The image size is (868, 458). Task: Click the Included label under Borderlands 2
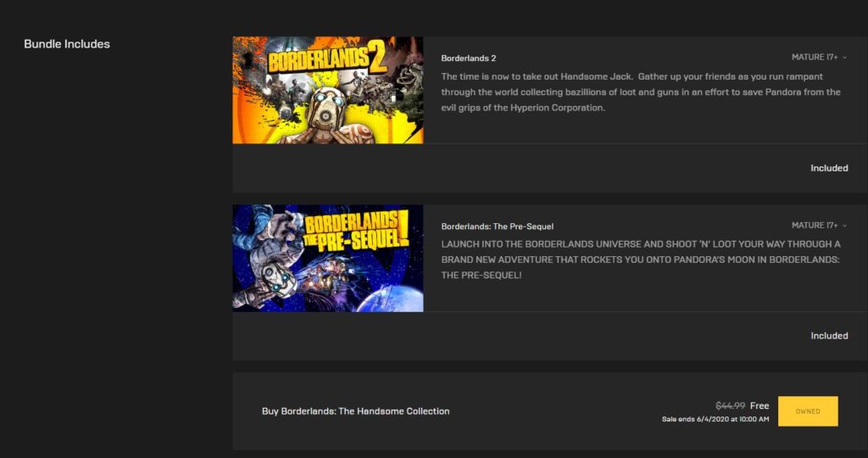point(829,168)
